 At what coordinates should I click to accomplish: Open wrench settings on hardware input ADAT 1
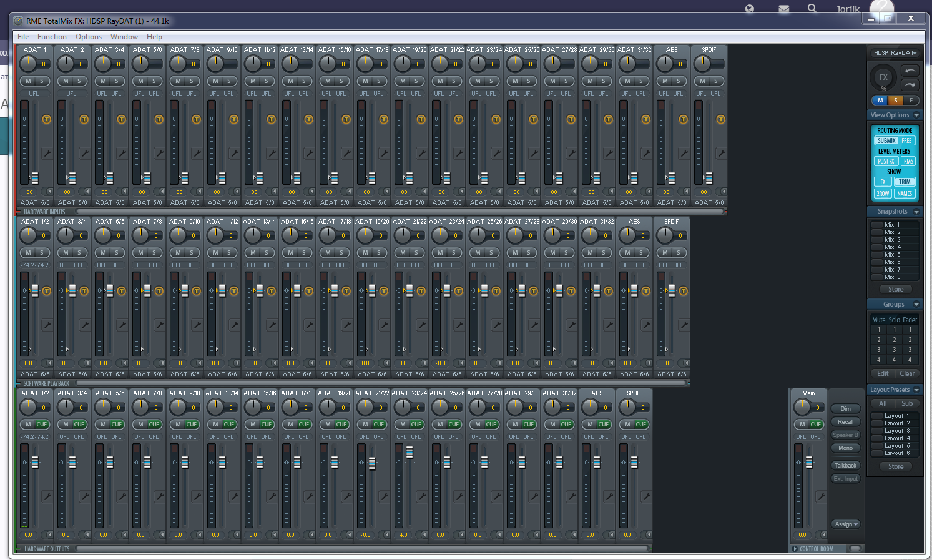47,152
